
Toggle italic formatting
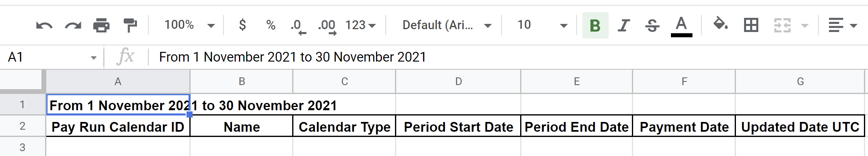pyautogui.click(x=623, y=26)
